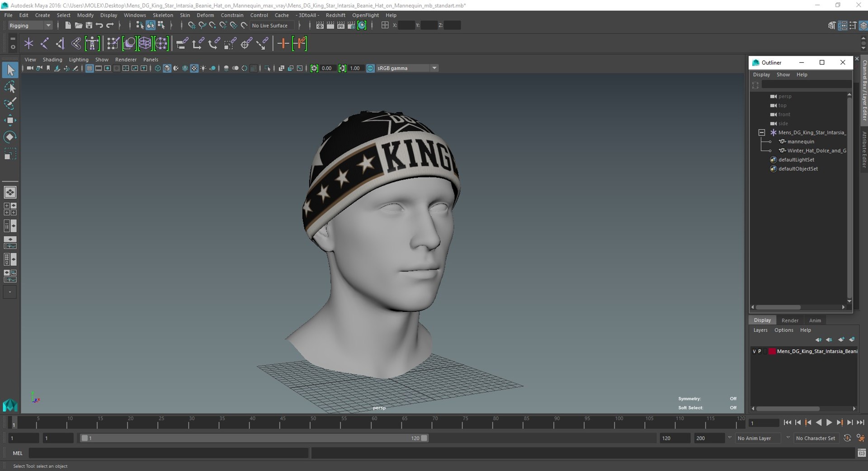868x471 pixels.
Task: Select the arrow Select tool in toolbox
Action: point(10,70)
